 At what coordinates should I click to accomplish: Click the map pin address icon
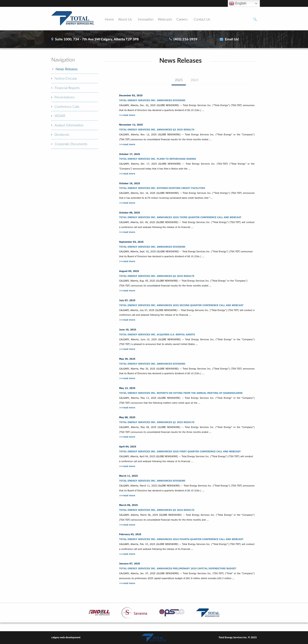[x=52, y=39]
